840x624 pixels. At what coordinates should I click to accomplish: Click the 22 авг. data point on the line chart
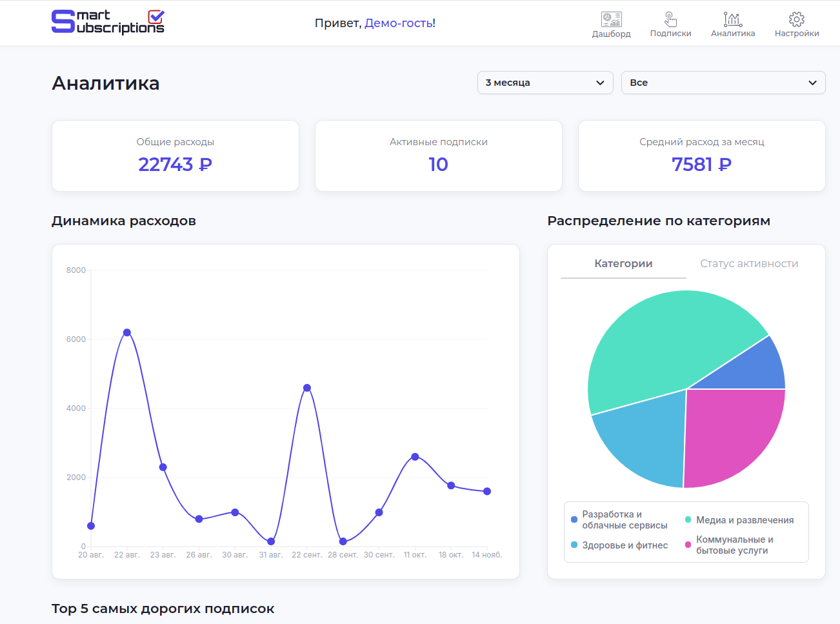tap(126, 332)
